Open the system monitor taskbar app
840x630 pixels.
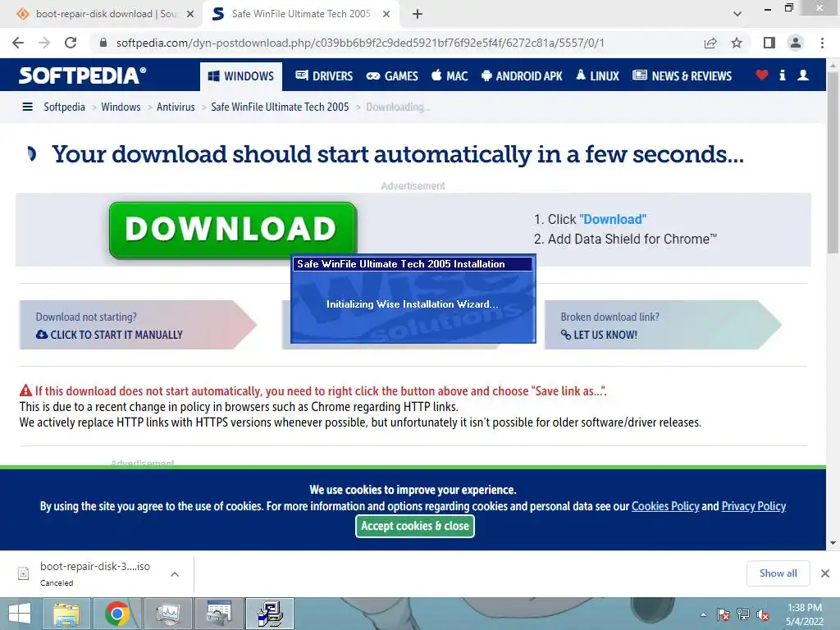pos(168,614)
